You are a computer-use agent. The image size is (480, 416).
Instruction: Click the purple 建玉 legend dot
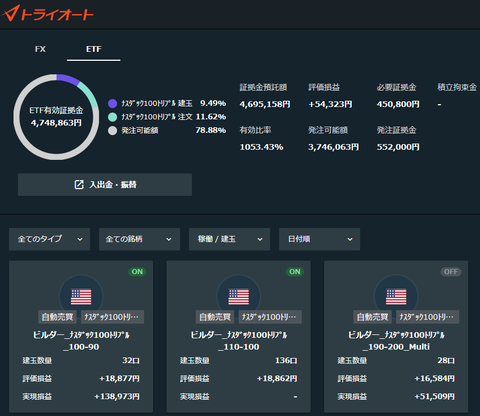click(x=113, y=104)
